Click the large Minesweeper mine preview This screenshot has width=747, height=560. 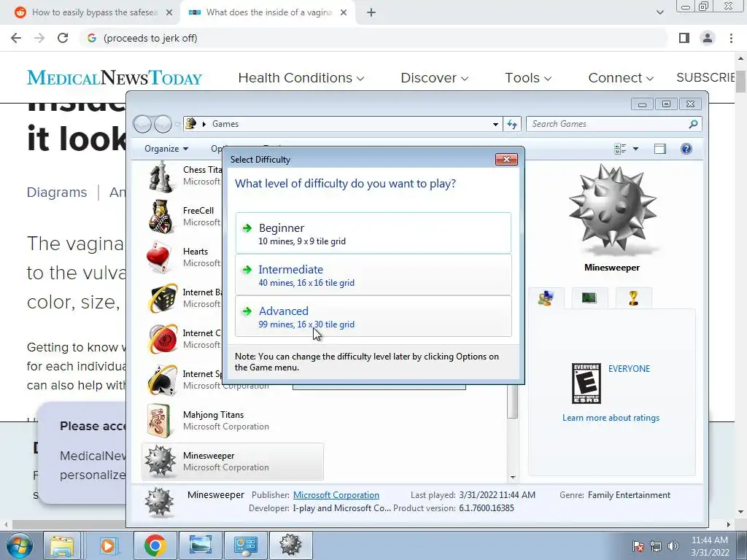tap(612, 208)
